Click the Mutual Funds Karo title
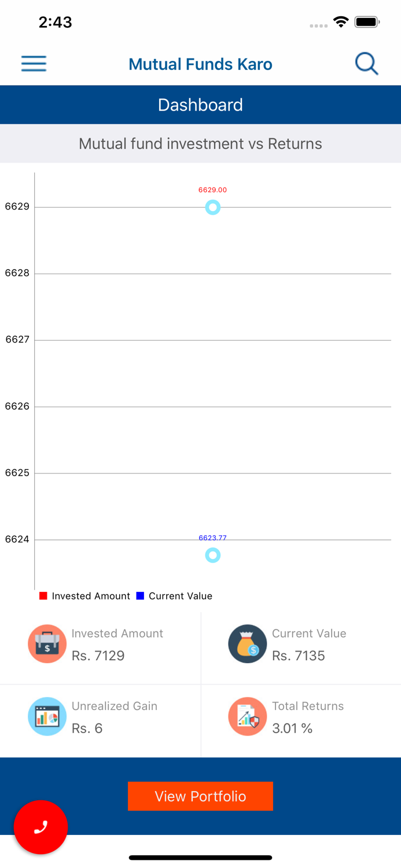The width and height of the screenshot is (401, 868). (200, 64)
